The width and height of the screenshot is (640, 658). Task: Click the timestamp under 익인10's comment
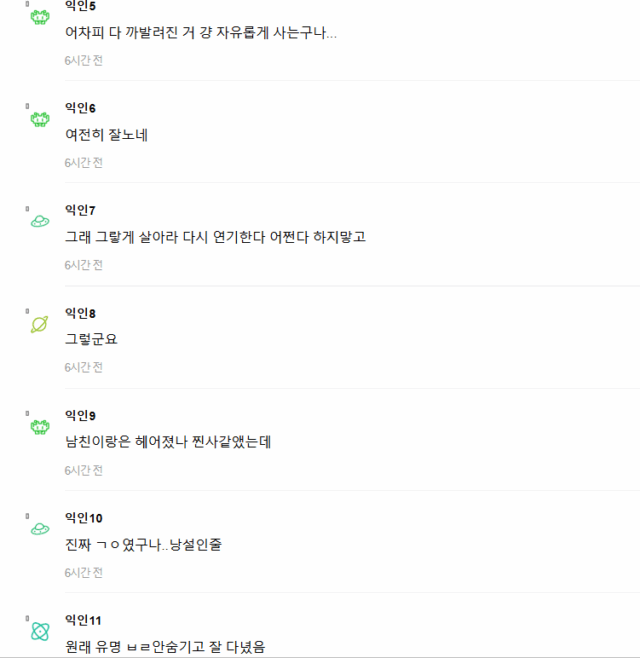pos(84,572)
